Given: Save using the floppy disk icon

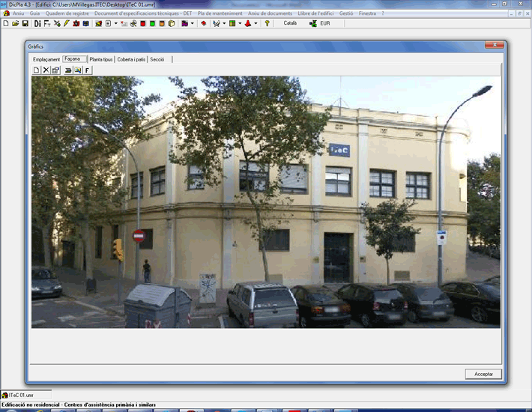Looking at the screenshot, I should coord(25,23).
